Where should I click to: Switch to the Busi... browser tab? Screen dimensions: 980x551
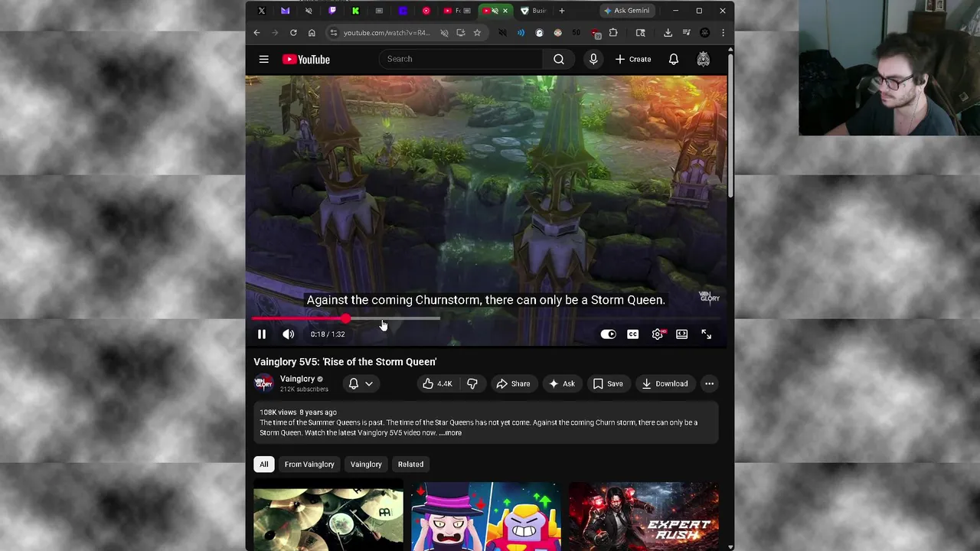533,11
